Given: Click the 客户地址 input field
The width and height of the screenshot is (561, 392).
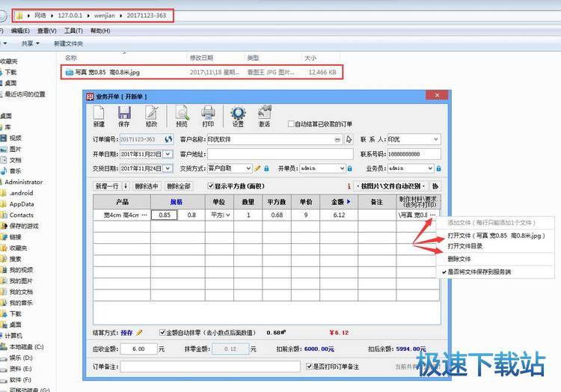Looking at the screenshot, I should pyautogui.click(x=280, y=154).
